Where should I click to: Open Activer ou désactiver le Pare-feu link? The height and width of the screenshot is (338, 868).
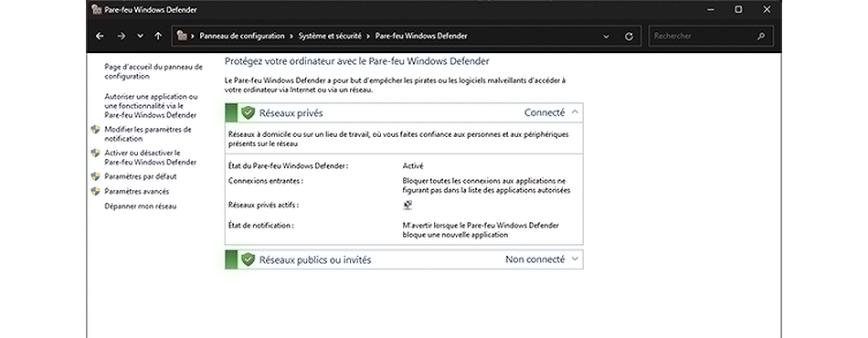151,158
